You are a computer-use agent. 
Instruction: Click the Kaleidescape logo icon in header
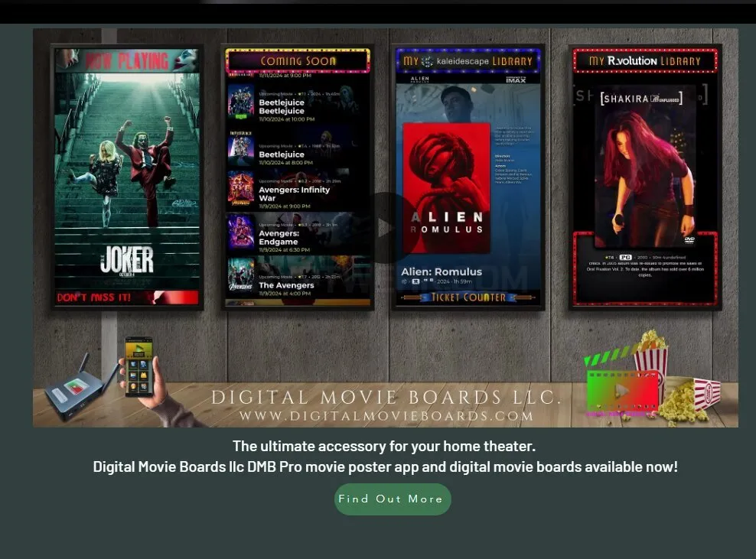coord(427,61)
